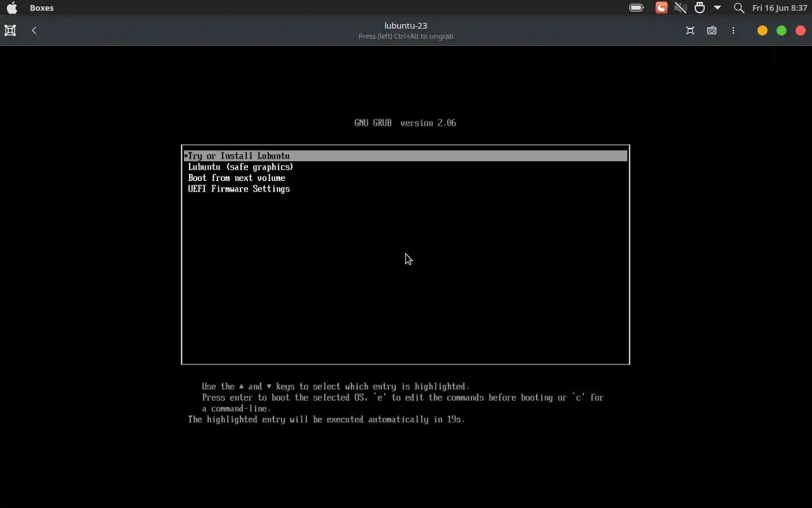Click the GNU GRUB version 2.06 heading

[x=405, y=123]
